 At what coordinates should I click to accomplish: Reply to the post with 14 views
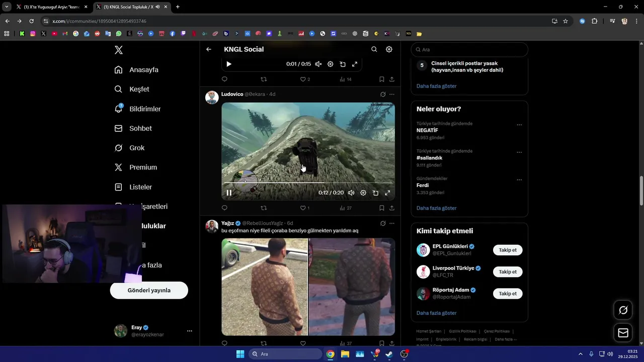tap(224, 79)
